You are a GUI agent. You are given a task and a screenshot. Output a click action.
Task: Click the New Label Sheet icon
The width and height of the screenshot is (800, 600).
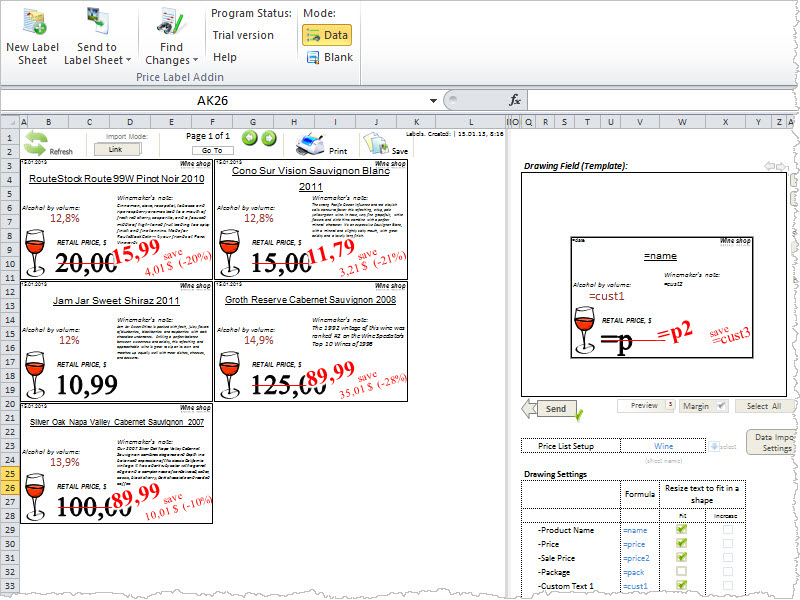coord(35,21)
